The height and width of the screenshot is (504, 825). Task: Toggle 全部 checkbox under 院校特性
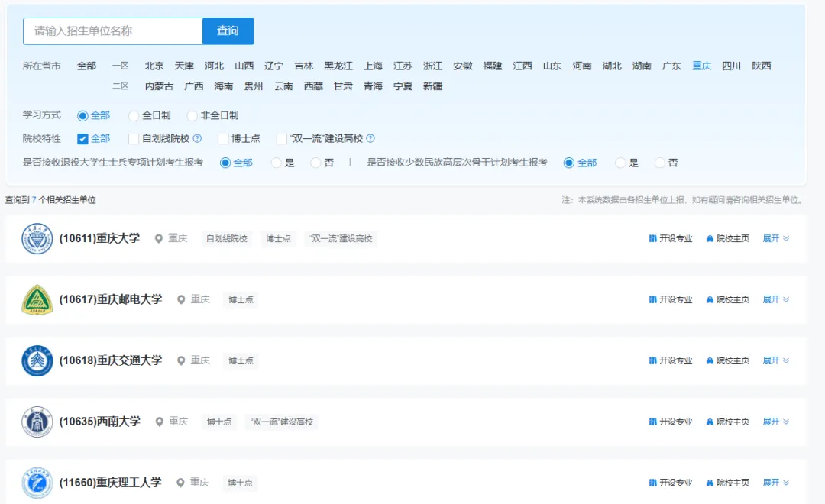click(x=82, y=139)
